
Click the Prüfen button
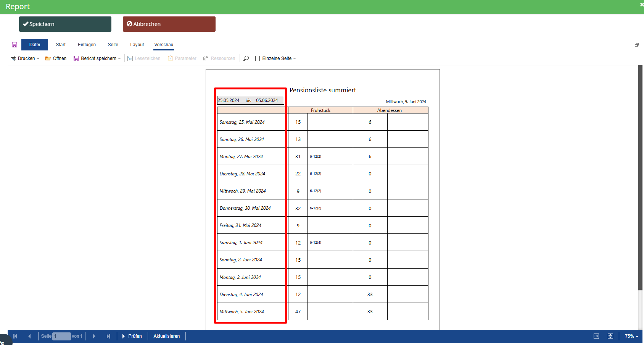point(132,336)
